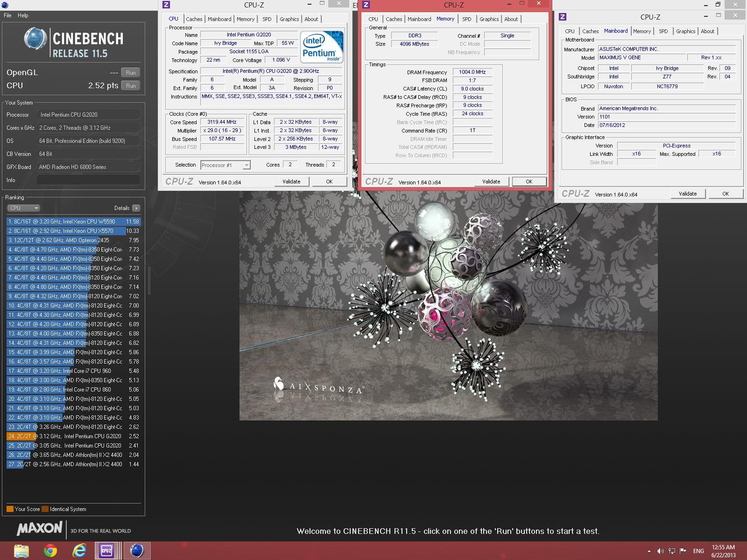Image resolution: width=747 pixels, height=560 pixels.
Task: Click OK in the Mainboard CPU-Z window
Action: pos(726,194)
